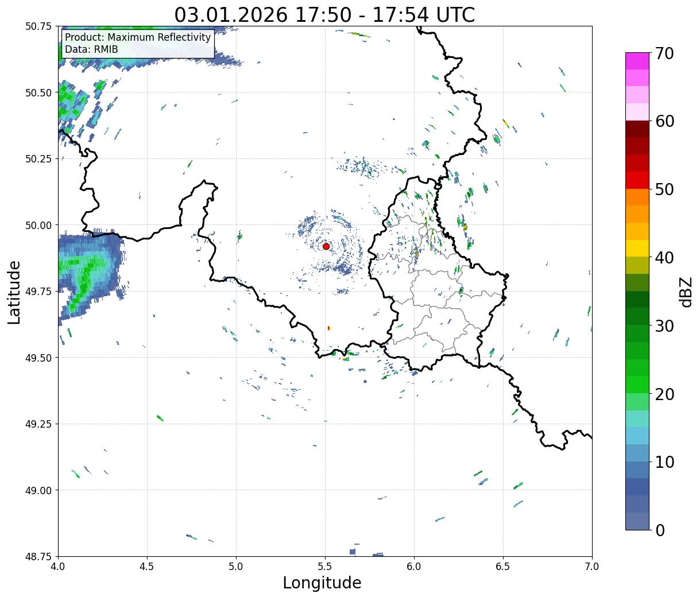Image resolution: width=700 pixels, height=597 pixels.
Task: Click the colorbar tick label 40
Action: (664, 258)
